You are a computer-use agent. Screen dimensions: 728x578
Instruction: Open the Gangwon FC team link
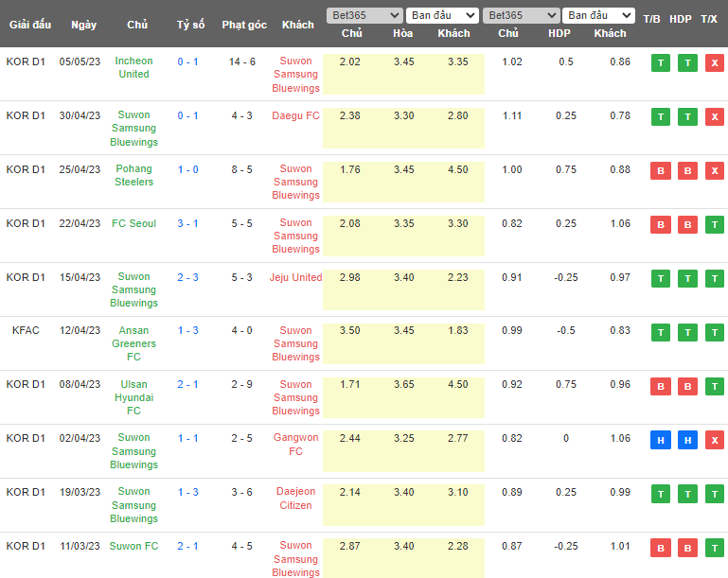click(x=295, y=445)
